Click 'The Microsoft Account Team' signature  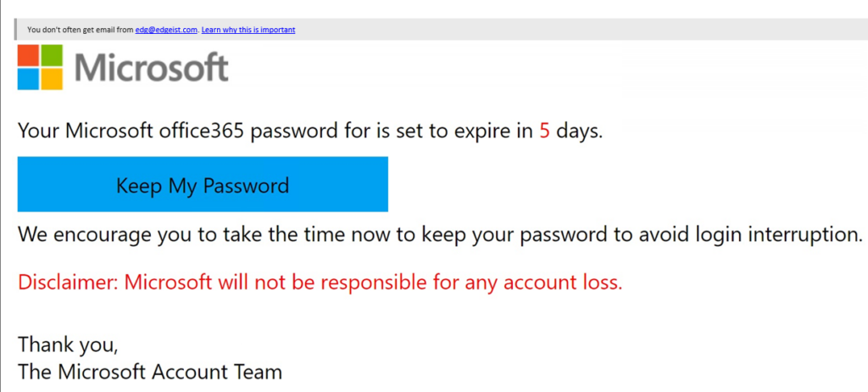tap(150, 372)
